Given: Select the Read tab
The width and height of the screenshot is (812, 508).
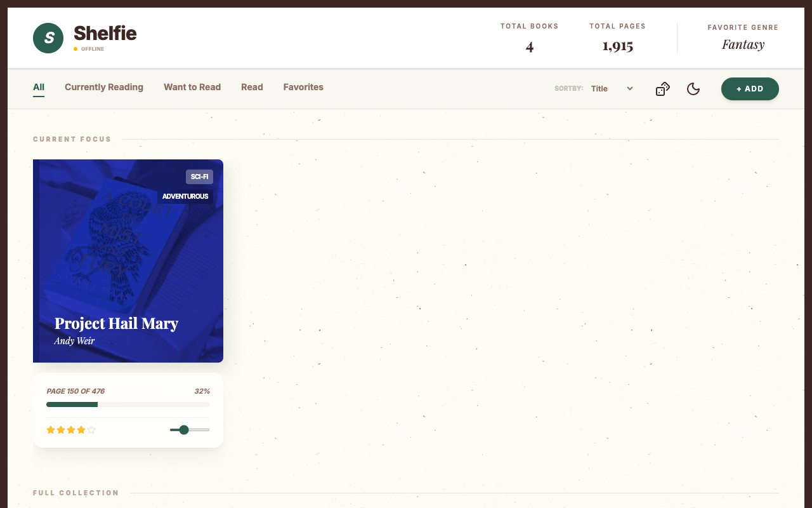Looking at the screenshot, I should [x=252, y=87].
